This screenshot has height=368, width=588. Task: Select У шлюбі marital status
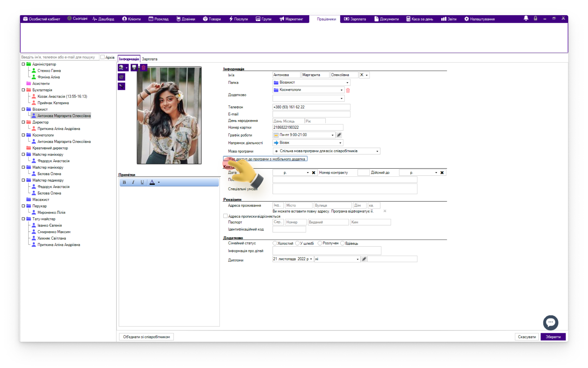click(297, 243)
